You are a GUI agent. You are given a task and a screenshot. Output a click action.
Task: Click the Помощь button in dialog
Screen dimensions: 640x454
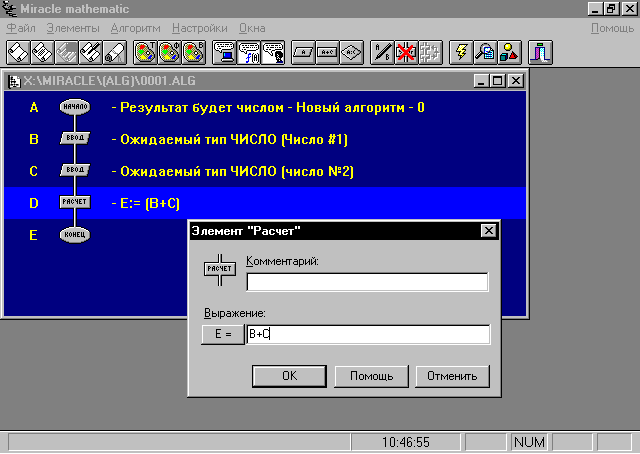click(x=371, y=376)
